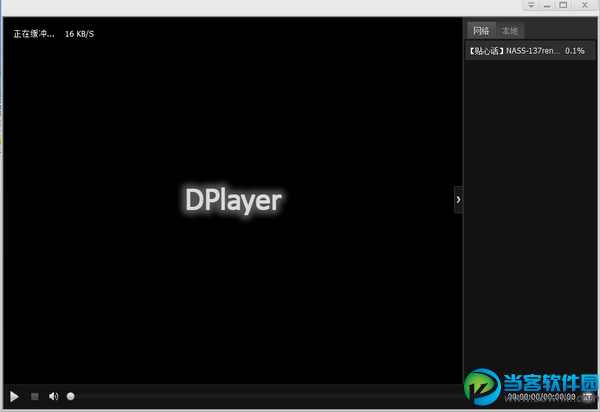Click the seek bar's round handle
The height and width of the screenshot is (412, 600).
[x=70, y=396]
